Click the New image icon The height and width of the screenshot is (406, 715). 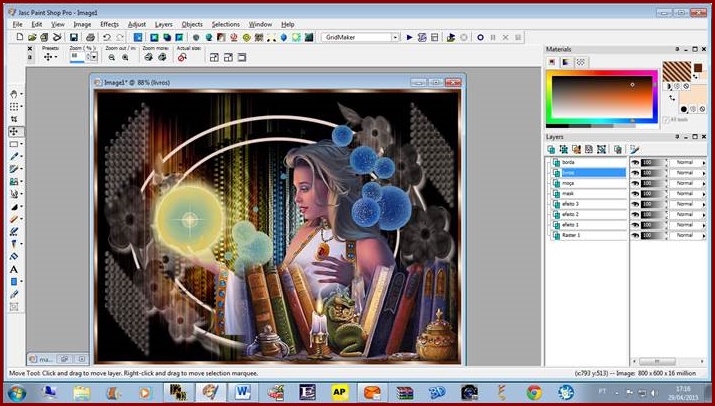click(x=20, y=37)
